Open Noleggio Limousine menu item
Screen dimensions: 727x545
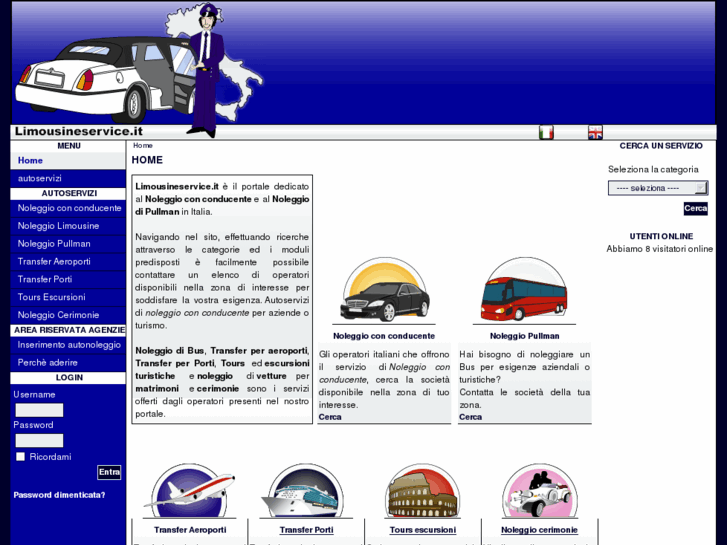click(68, 226)
